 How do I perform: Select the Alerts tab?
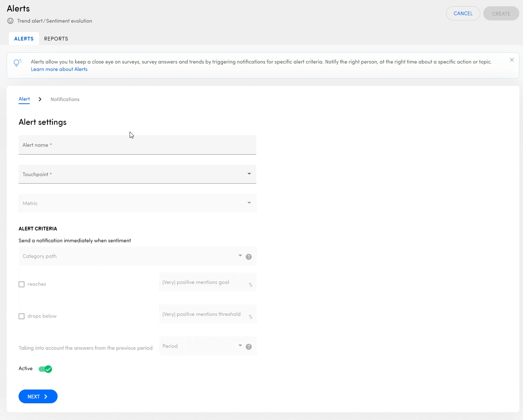tap(24, 39)
